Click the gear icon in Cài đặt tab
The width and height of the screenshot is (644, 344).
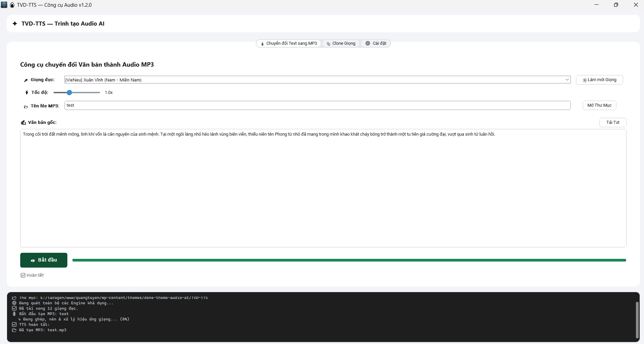[x=368, y=43]
